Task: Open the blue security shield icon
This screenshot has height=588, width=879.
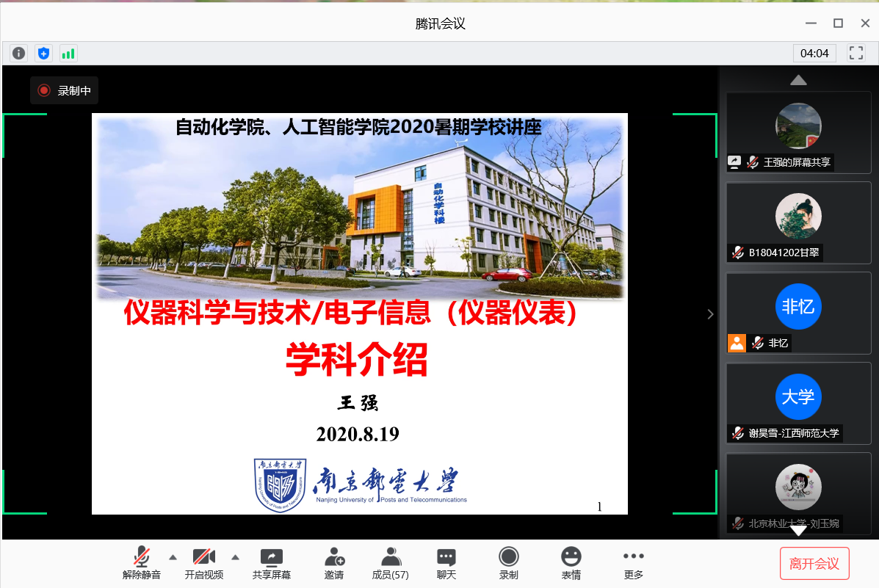Action: [x=44, y=53]
